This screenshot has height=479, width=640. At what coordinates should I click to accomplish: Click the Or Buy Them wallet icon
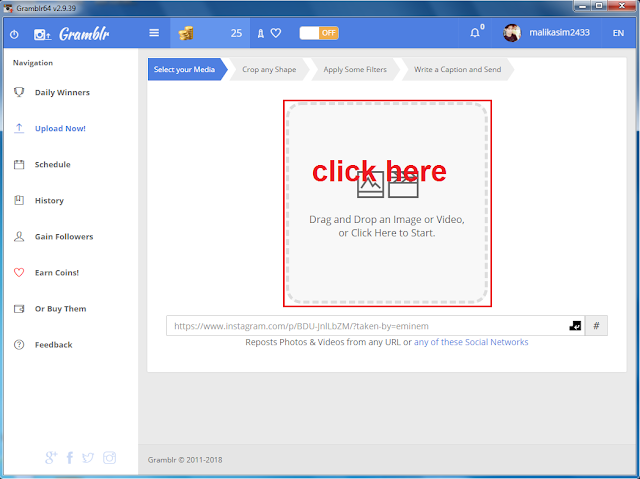click(x=19, y=309)
